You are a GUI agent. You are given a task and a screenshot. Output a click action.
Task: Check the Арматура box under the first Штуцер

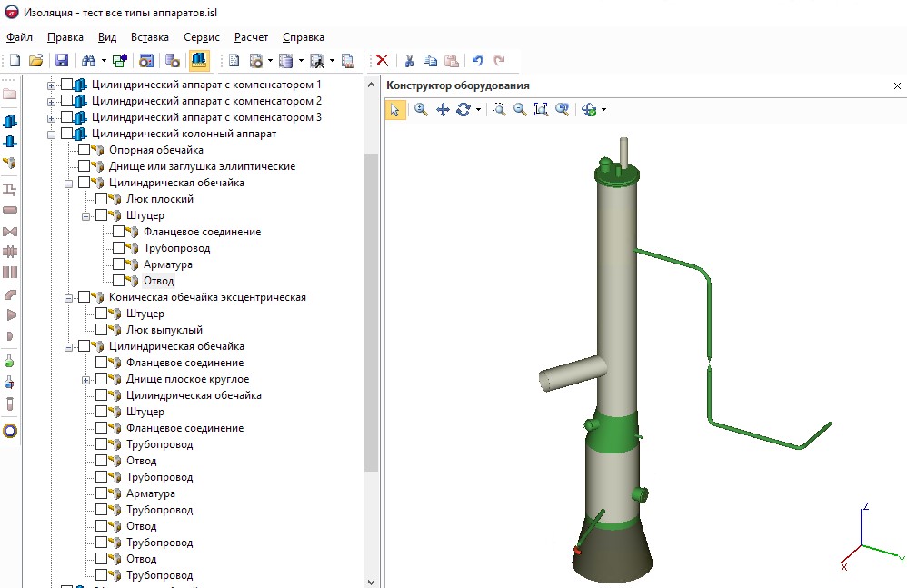coord(118,264)
